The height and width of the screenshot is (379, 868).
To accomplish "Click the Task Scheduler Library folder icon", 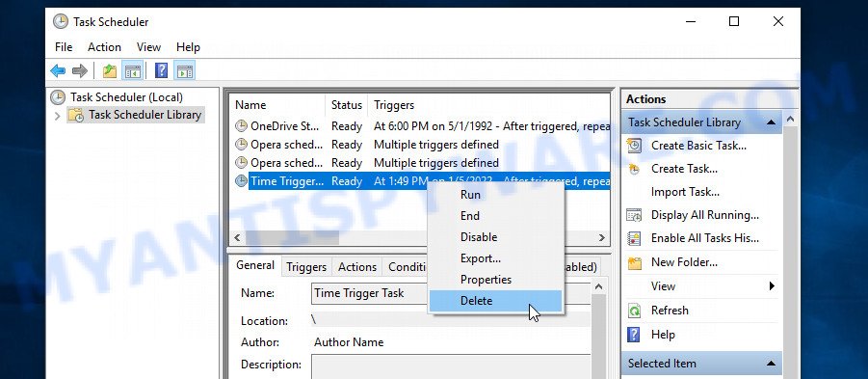I will point(76,116).
